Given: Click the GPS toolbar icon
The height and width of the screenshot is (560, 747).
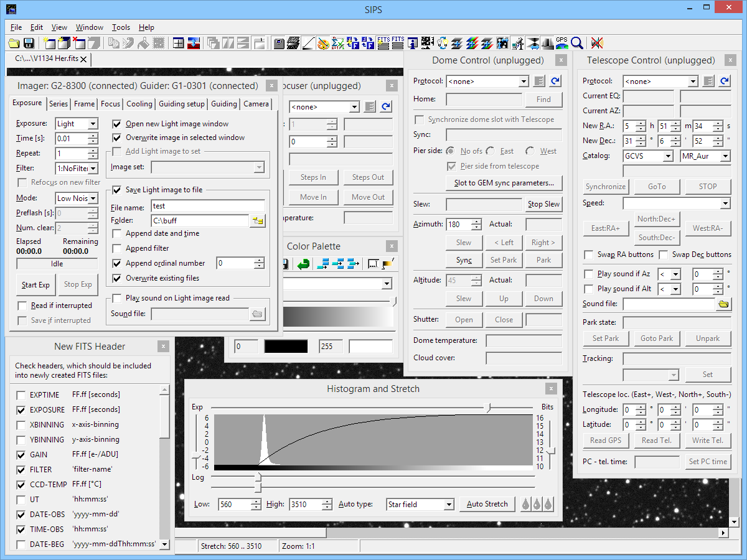Looking at the screenshot, I should pos(561,43).
